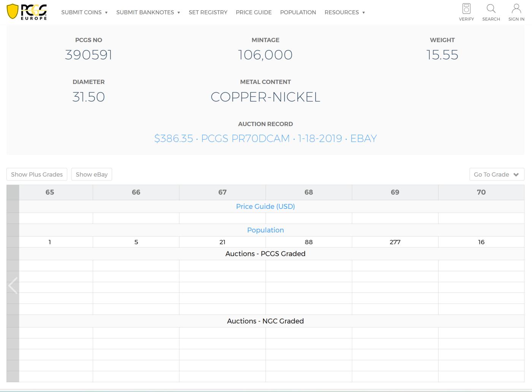Open the Go To Grade dropdown
This screenshot has height=392, width=532.
496,174
